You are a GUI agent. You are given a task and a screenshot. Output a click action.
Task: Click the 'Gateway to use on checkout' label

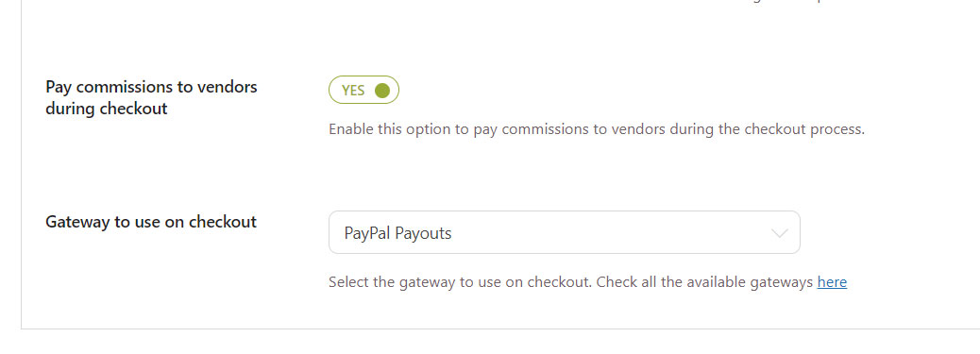[151, 222]
